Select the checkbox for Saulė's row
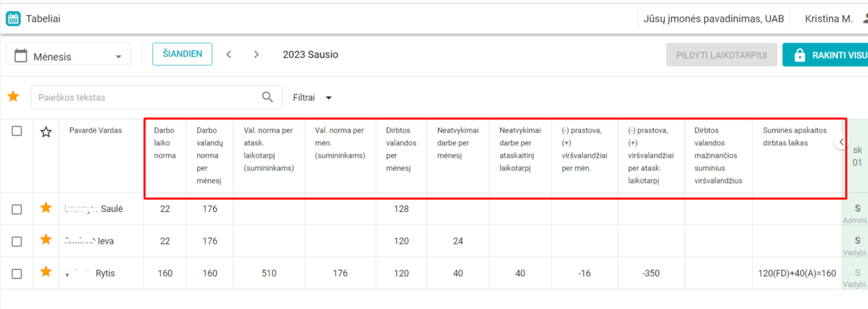 17,209
